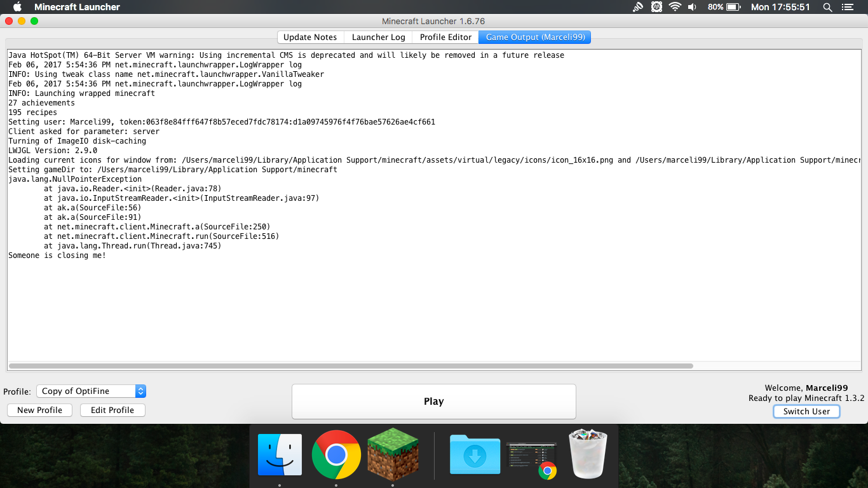This screenshot has height=488, width=868.
Task: Click the satellite-dish icon in the menu bar
Action: (638, 7)
